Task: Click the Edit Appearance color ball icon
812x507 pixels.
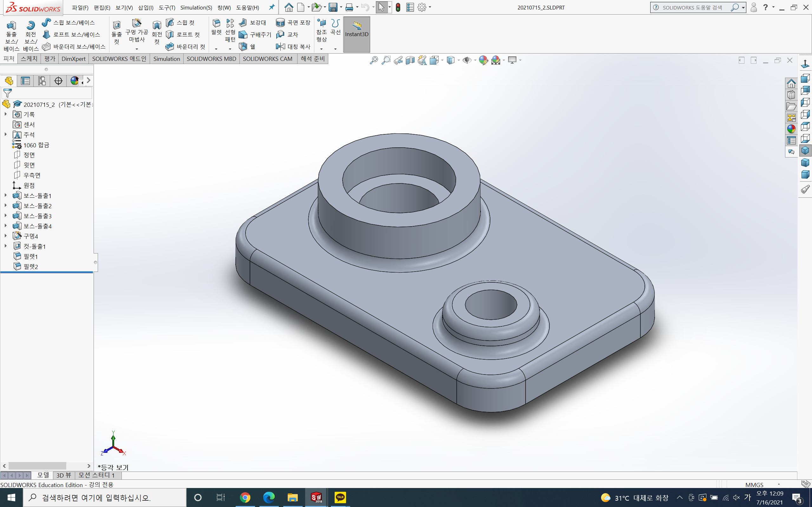Action: click(483, 60)
